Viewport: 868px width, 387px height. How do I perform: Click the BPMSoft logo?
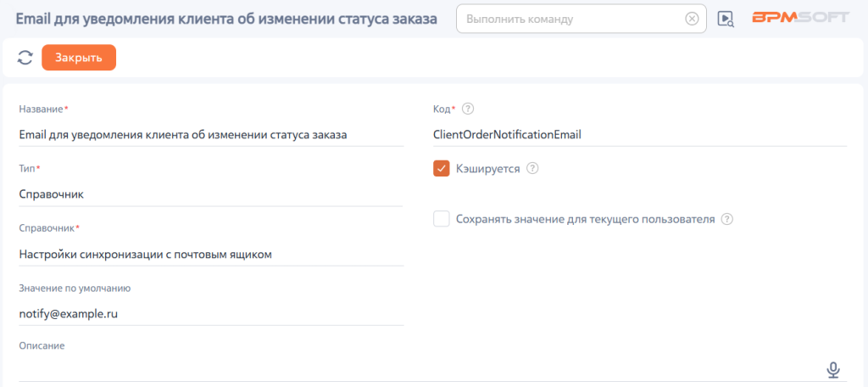pyautogui.click(x=800, y=17)
